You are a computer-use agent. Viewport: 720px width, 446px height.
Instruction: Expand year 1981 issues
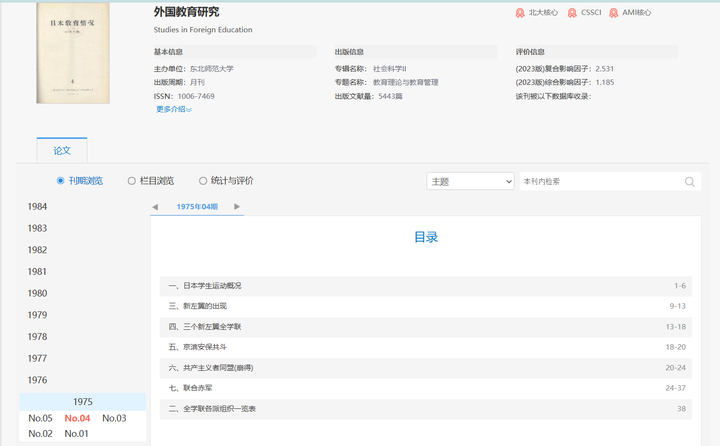[37, 271]
